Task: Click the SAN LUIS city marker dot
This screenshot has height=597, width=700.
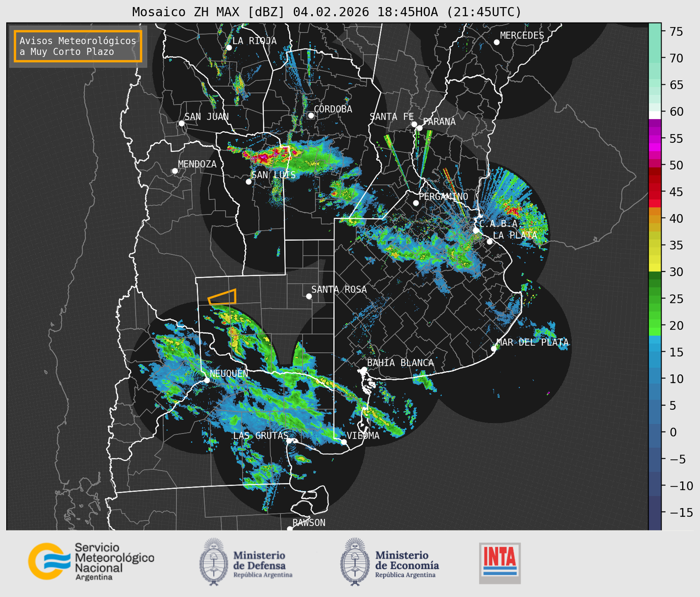Action: [249, 181]
